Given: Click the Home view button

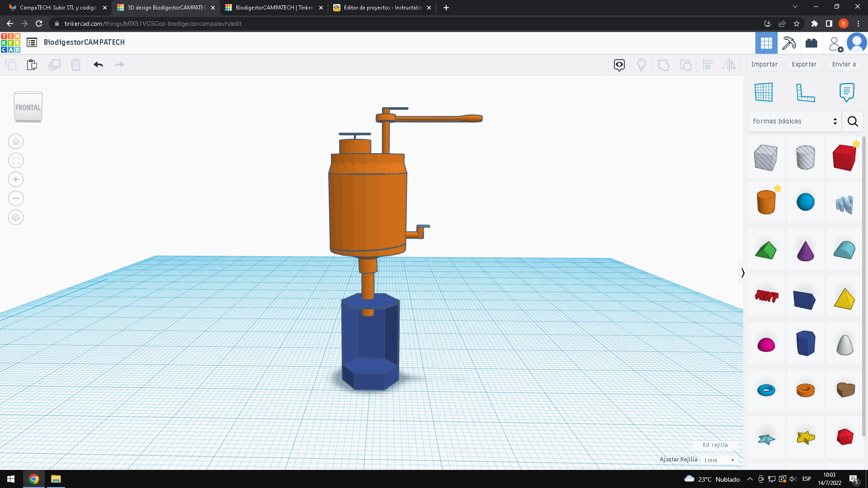Looking at the screenshot, I should pos(16,141).
